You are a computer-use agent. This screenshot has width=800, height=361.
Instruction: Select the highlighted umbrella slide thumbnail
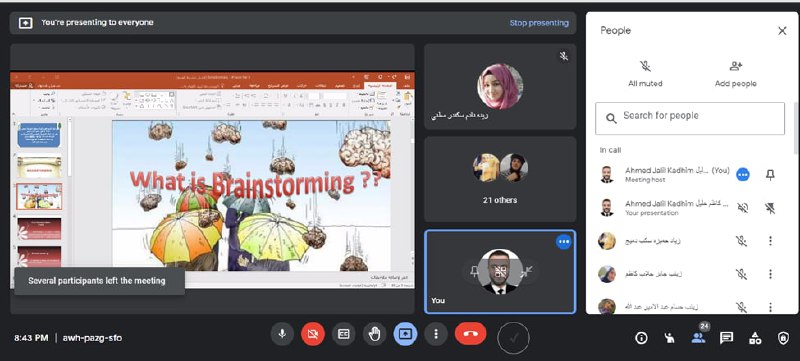pyautogui.click(x=39, y=197)
